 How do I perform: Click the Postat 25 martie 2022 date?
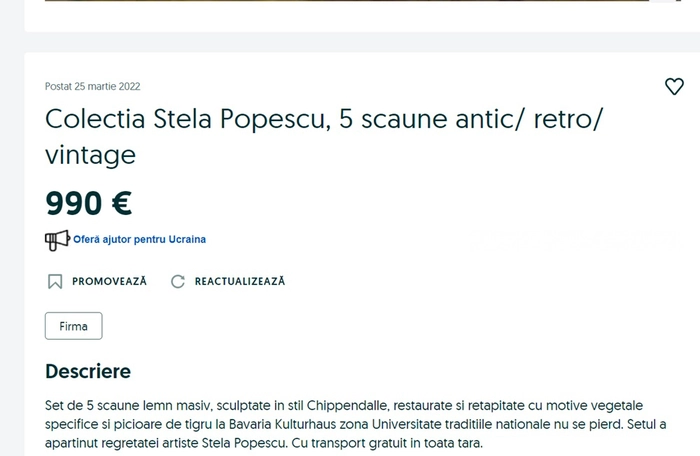[x=92, y=86]
